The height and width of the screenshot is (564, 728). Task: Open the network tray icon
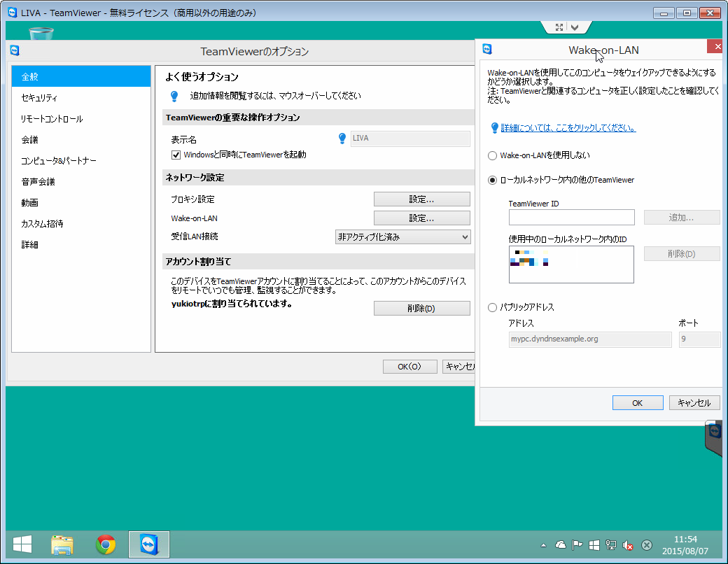click(x=611, y=545)
